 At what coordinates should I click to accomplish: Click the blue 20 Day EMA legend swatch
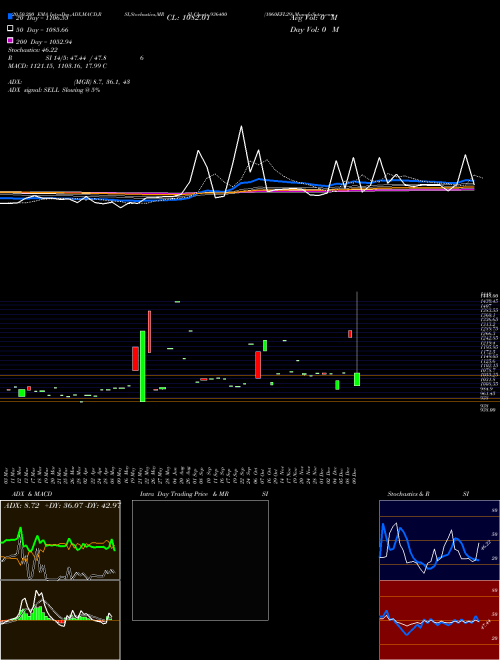tap(10, 17)
